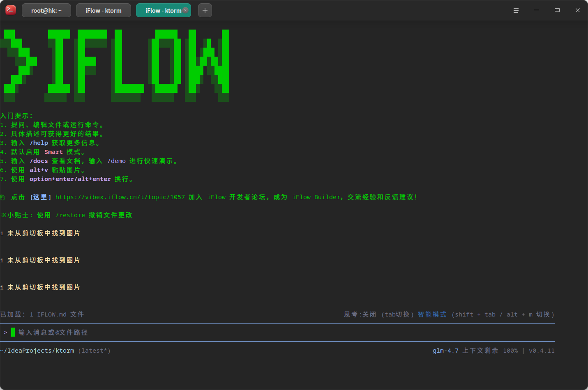The height and width of the screenshot is (390, 588).
Task: Click the glm-4.7 model name
Action: click(x=445, y=351)
